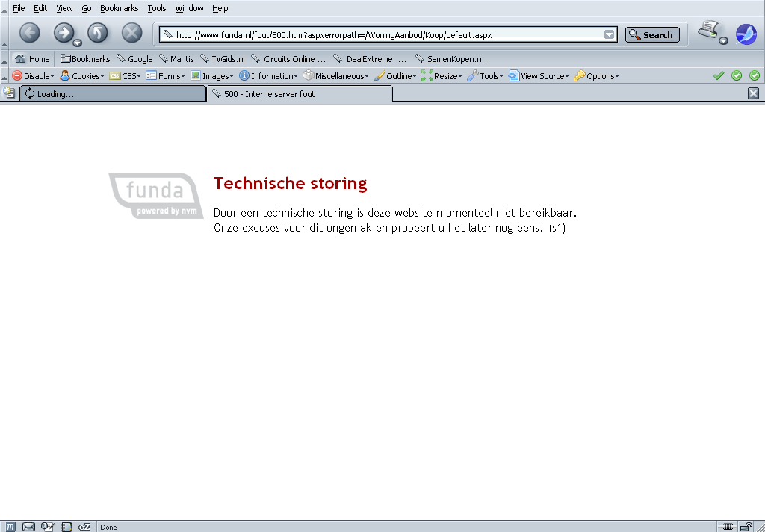Expand the Cookies developer toolbar menu
This screenshot has height=532, width=765.
coord(82,75)
